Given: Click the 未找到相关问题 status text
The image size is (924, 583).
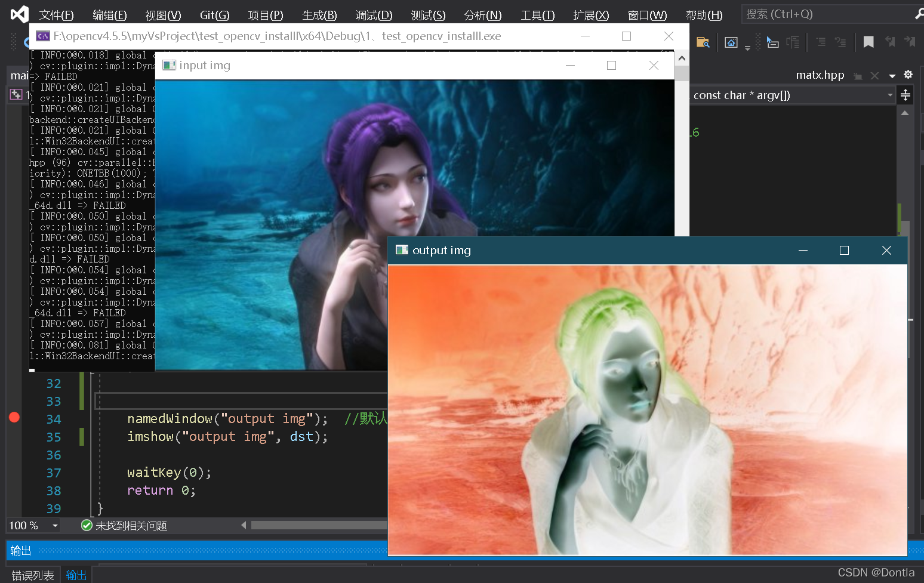Looking at the screenshot, I should tap(133, 525).
